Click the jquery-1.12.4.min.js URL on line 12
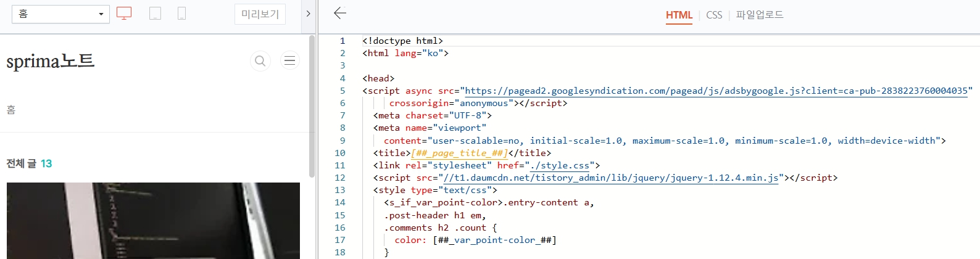Image resolution: width=980 pixels, height=259 pixels. (x=611, y=178)
